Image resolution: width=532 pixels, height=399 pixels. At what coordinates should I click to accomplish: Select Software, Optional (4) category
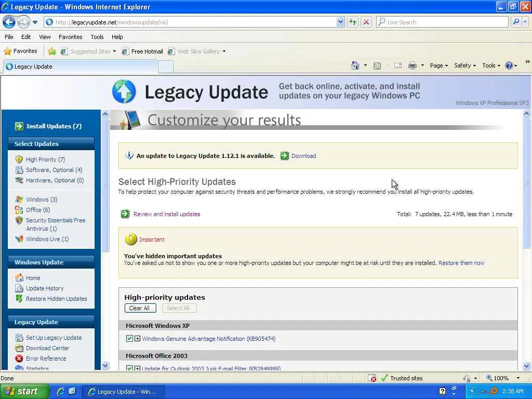pos(54,170)
